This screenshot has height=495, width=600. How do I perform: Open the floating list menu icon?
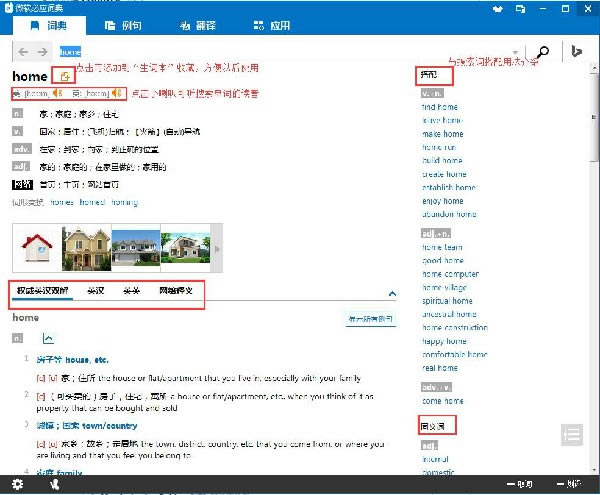[x=571, y=435]
